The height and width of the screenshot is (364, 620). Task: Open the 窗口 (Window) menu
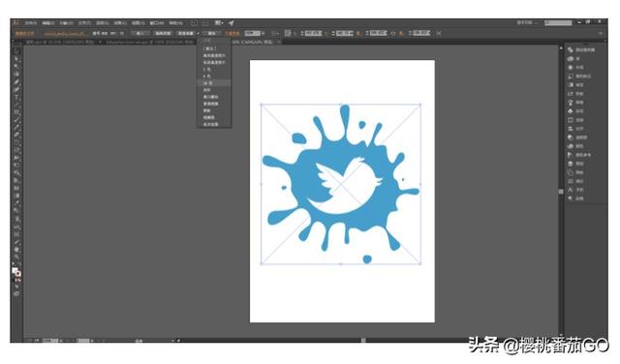pyautogui.click(x=157, y=23)
